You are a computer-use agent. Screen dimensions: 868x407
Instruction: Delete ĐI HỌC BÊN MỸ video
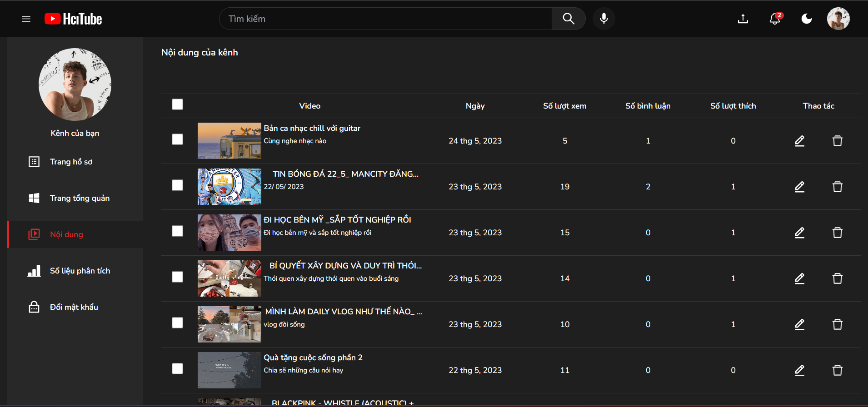[x=838, y=233]
